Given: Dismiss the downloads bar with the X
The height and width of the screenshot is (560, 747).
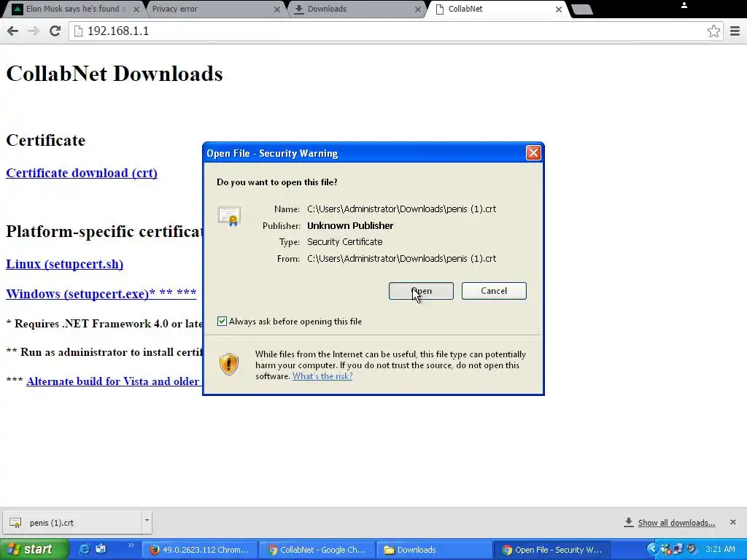Looking at the screenshot, I should point(733,522).
